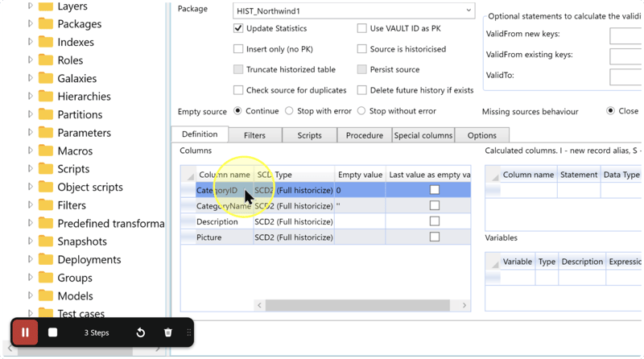Expand the Roles tree node

tap(30, 60)
